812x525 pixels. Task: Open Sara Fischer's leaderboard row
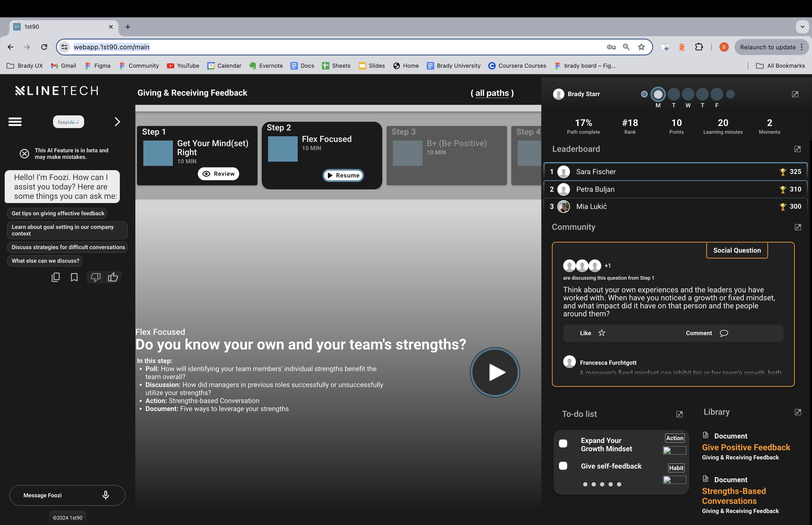[675, 172]
